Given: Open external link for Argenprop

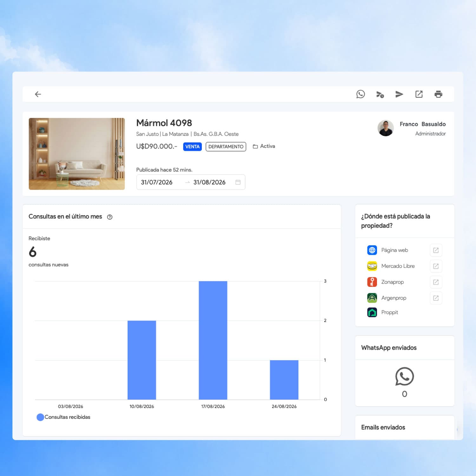Looking at the screenshot, I should [436, 298].
